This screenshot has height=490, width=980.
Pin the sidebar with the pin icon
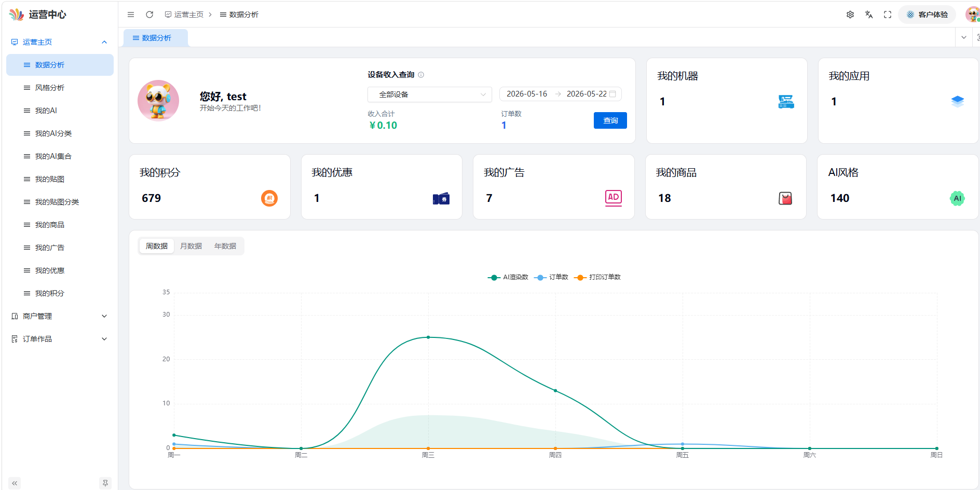105,483
